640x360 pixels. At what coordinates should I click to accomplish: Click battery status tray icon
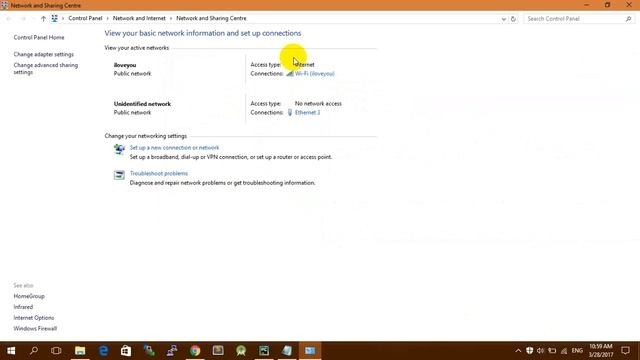coord(552,351)
